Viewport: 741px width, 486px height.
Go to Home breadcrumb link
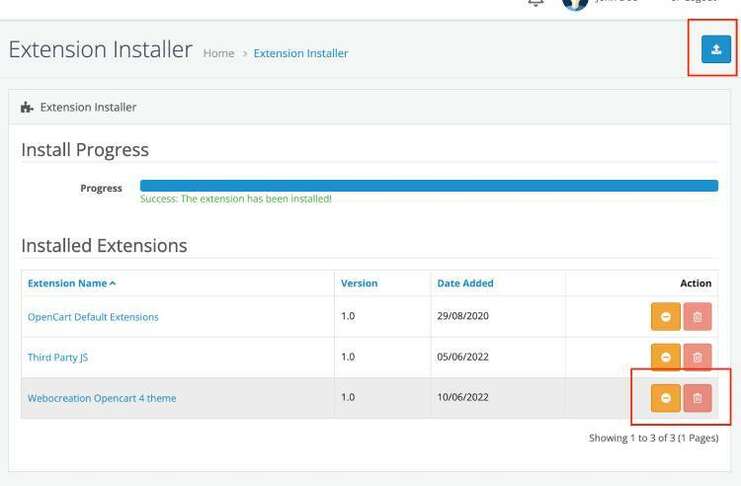point(218,53)
